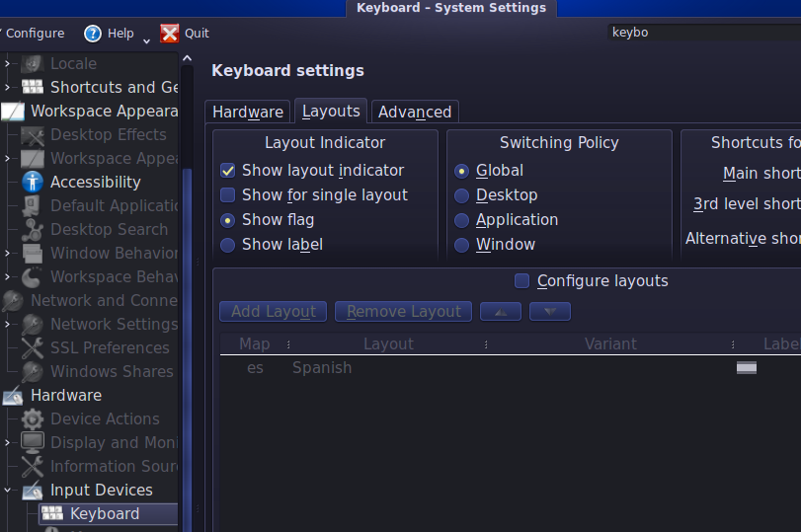
Task: Enable Show for single layout
Action: coord(228,195)
